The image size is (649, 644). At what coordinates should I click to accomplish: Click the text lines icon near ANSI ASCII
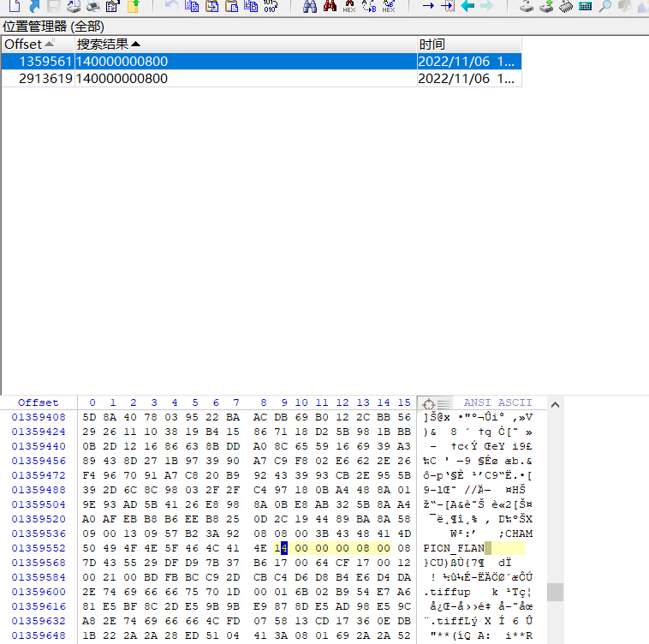(444, 403)
